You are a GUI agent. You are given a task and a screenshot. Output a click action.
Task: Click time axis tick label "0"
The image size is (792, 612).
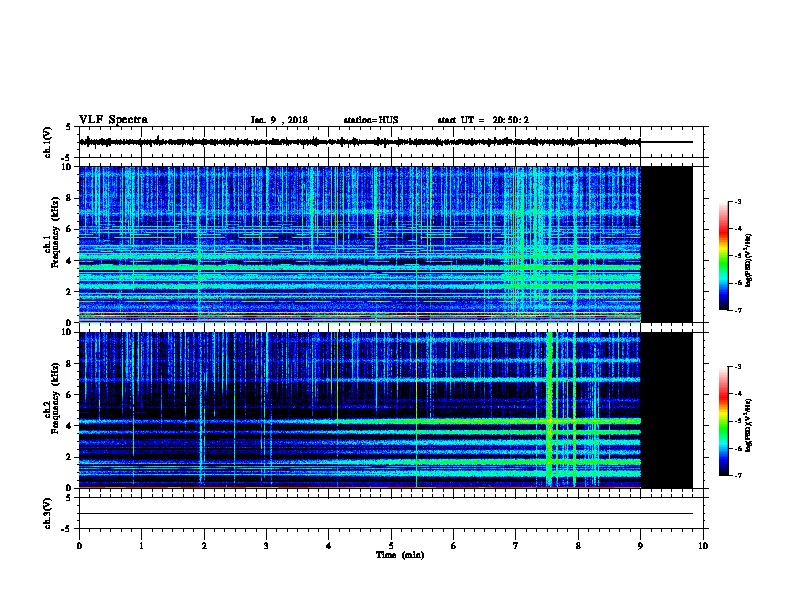pos(79,545)
